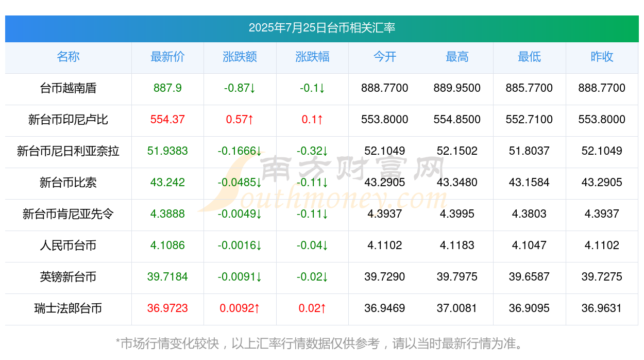Viewport: 644px width, 360px height.
Task: Select latest price 43.242
Action: coord(167,183)
